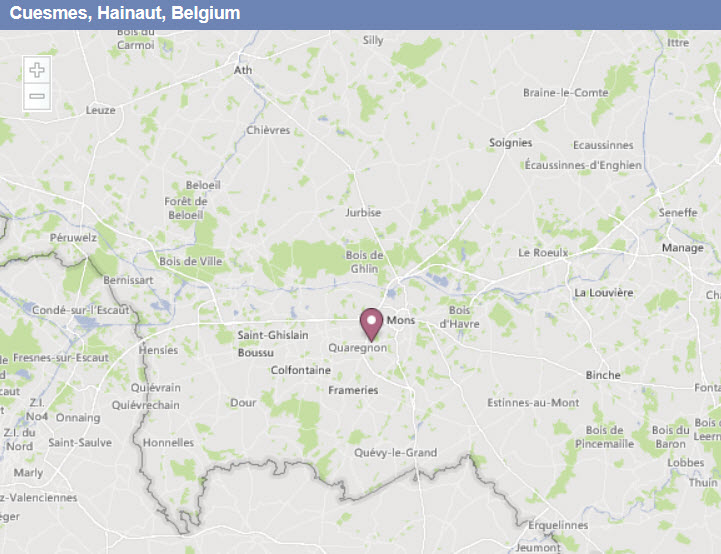721x554 pixels.
Task: Click the zoom in plus button
Action: 37,70
